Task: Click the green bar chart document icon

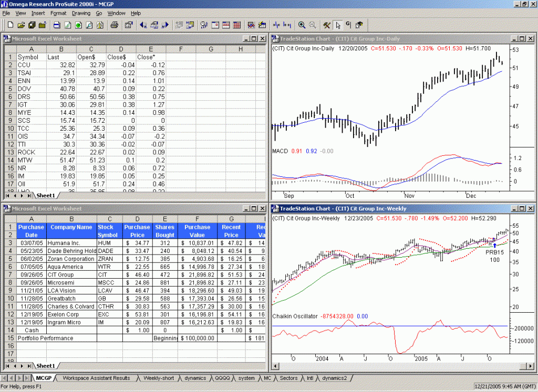Action: click(68, 25)
